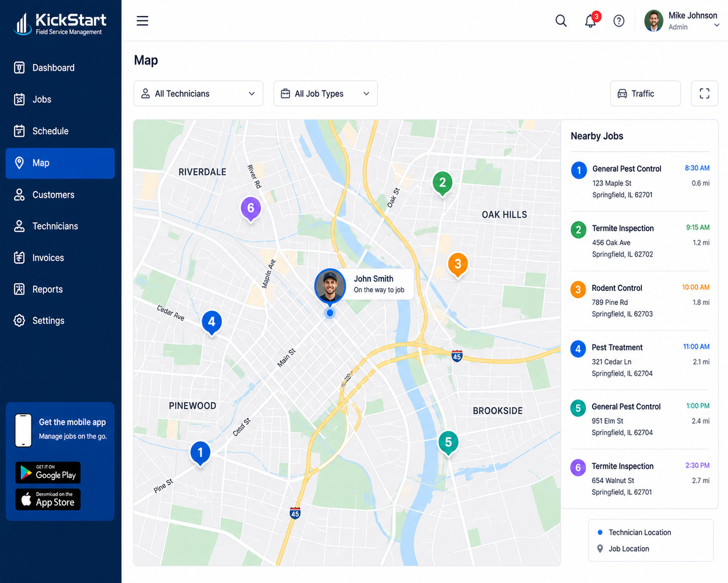728x583 pixels.
Task: Click the blue technician location dot on map
Action: coord(330,313)
